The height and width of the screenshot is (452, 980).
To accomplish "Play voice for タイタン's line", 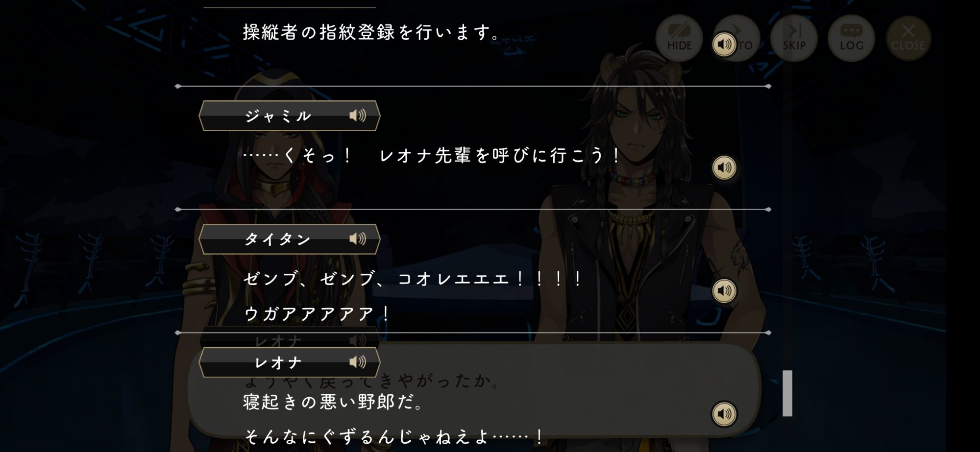I will coord(358,239).
